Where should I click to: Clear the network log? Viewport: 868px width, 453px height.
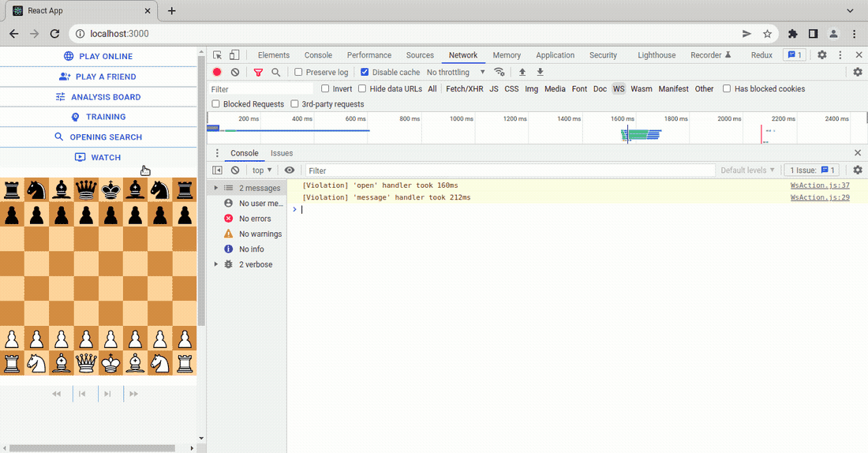(x=235, y=72)
